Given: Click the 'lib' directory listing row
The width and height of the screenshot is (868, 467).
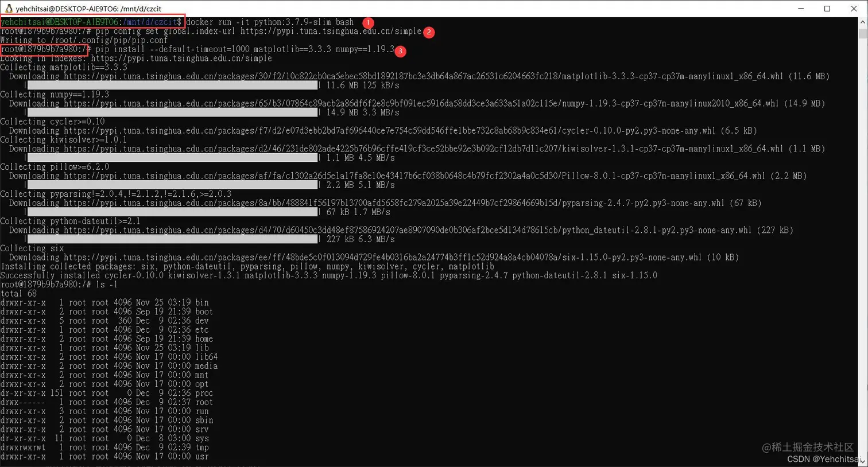Looking at the screenshot, I should (x=104, y=348).
